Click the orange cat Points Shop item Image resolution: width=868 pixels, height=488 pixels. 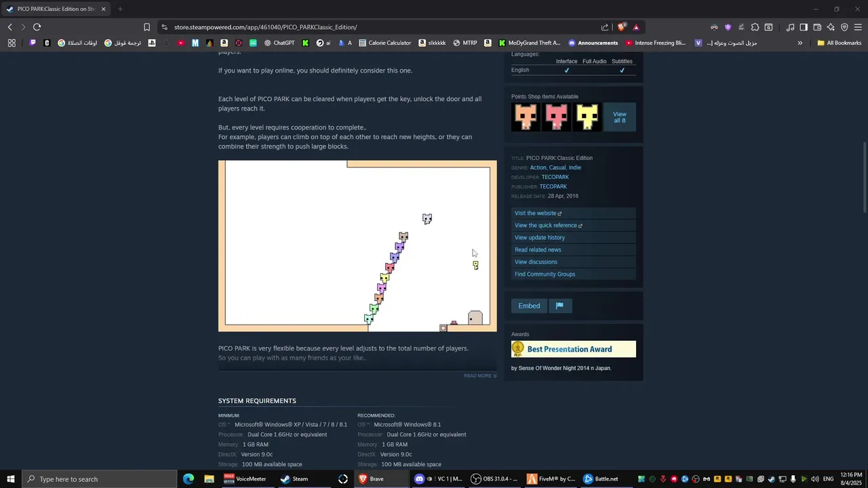pyautogui.click(x=526, y=117)
